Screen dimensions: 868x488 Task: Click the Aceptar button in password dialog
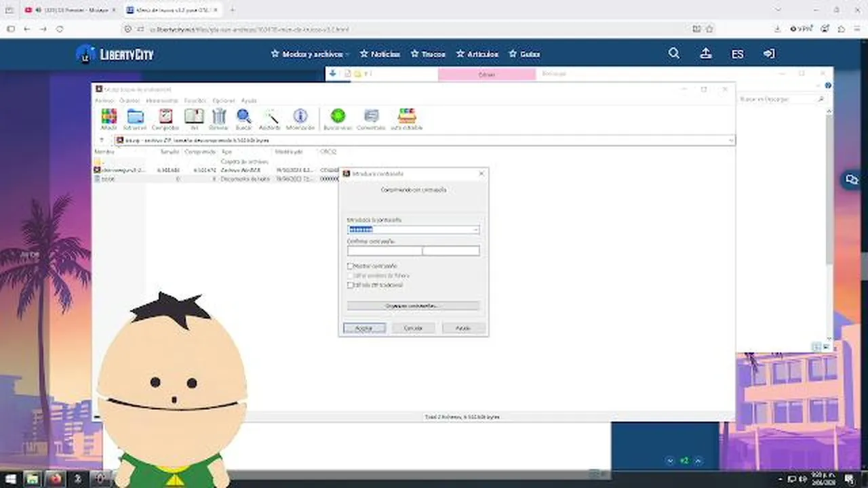tap(364, 328)
